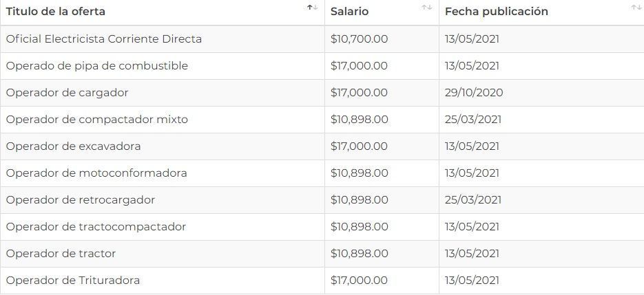Image resolution: width=644 pixels, height=295 pixels.
Task: Click sort arrows icon for Fecha publicación
Action: (636, 8)
